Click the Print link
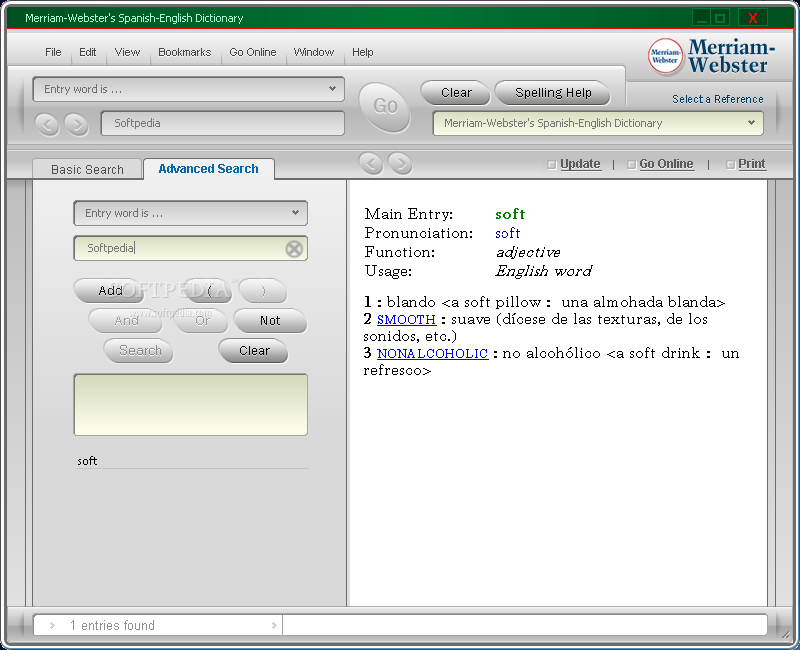The image size is (800, 650). [x=752, y=164]
